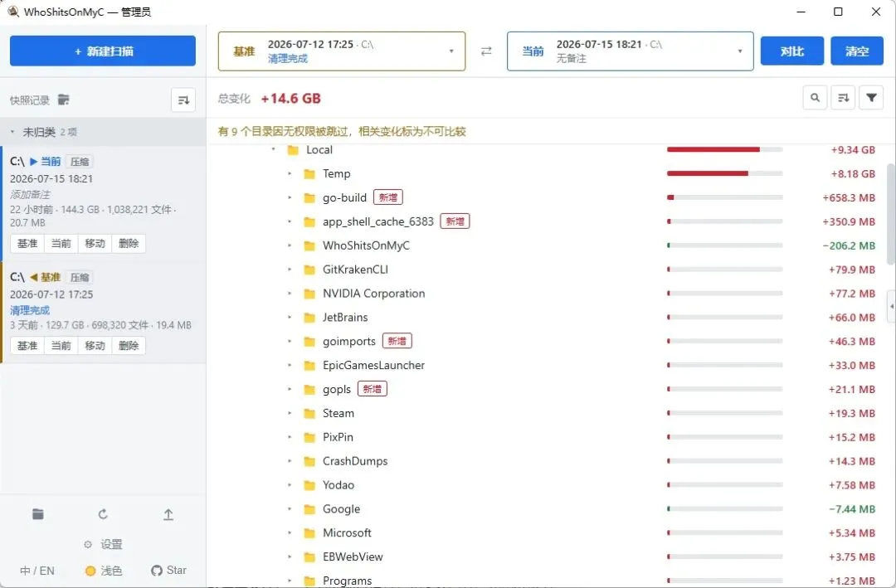Select the PixPin folder icon
The width and height of the screenshot is (896, 588).
pos(309,438)
